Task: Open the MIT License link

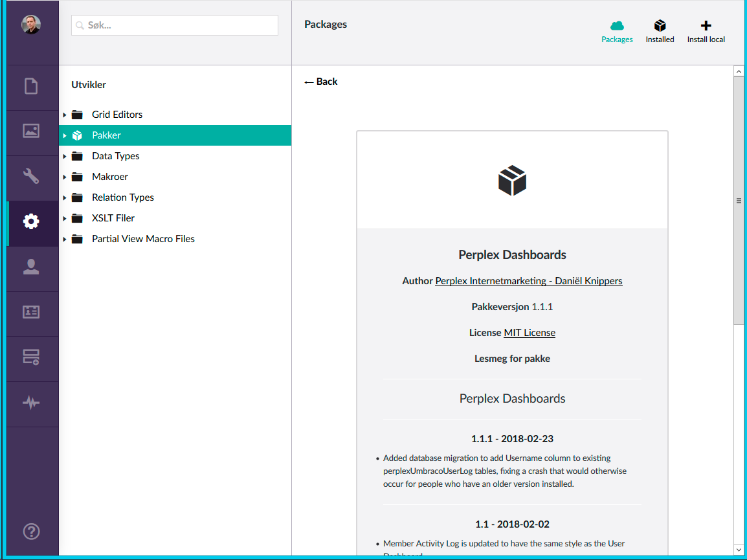Action: pos(530,333)
